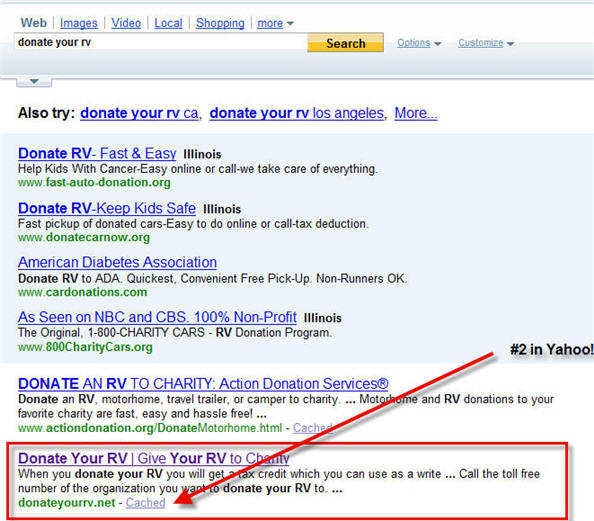Try the 'donate your rv ca' suggestion

[x=139, y=113]
